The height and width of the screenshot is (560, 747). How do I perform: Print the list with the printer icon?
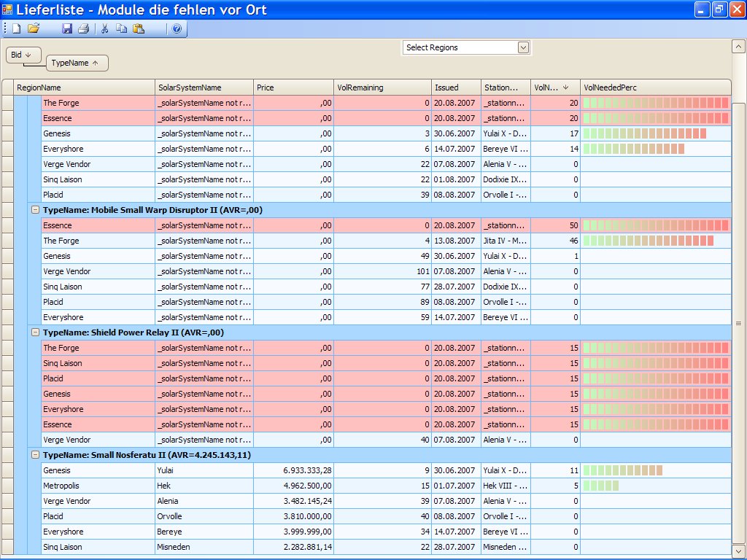(x=83, y=28)
